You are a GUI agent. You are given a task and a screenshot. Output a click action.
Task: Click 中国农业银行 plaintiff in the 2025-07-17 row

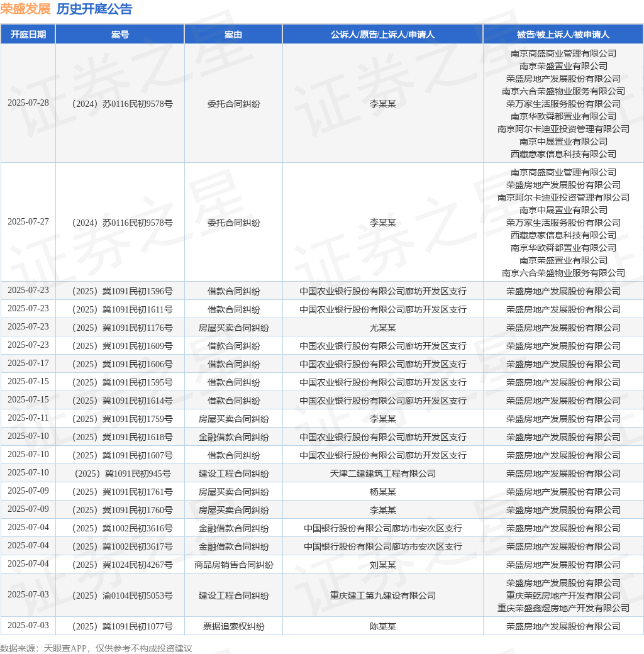[383, 364]
